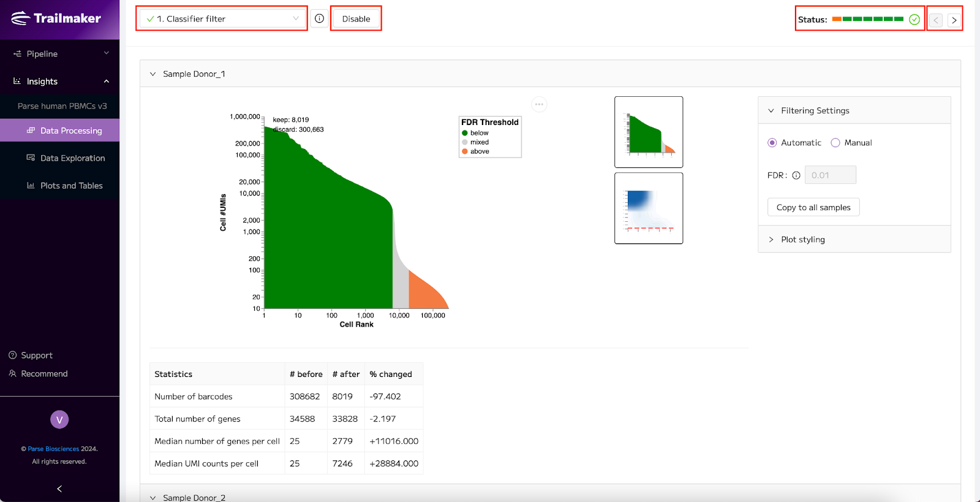Collapse the Sample Donor_1 panel

[153, 74]
